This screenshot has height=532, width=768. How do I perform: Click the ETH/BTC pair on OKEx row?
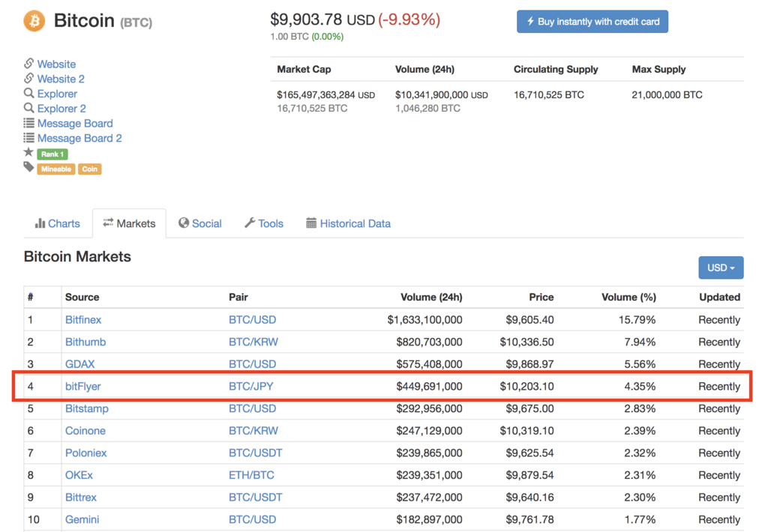click(x=251, y=475)
